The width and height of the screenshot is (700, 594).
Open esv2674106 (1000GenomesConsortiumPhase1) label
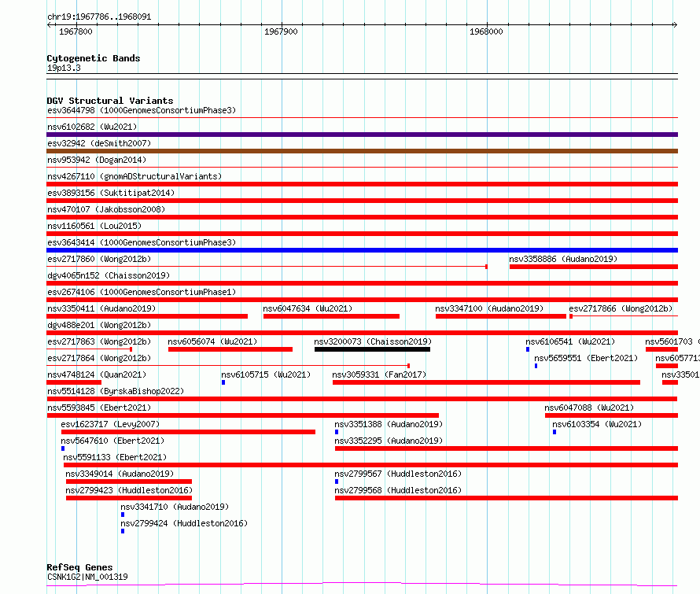point(142,292)
